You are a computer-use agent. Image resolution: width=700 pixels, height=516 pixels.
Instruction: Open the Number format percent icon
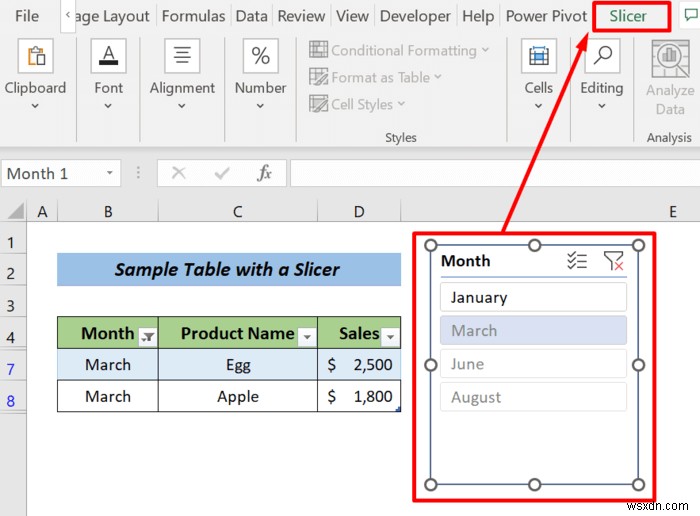pos(260,56)
